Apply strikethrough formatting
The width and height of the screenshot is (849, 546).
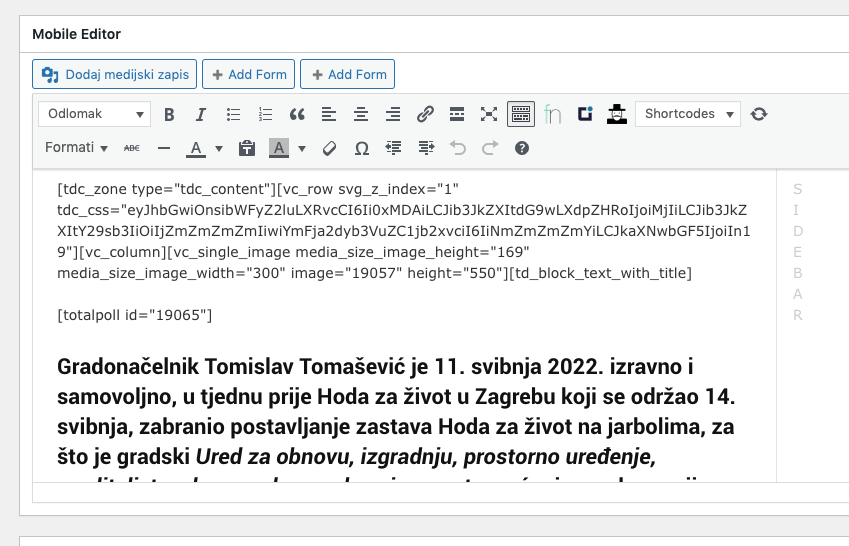tap(132, 148)
